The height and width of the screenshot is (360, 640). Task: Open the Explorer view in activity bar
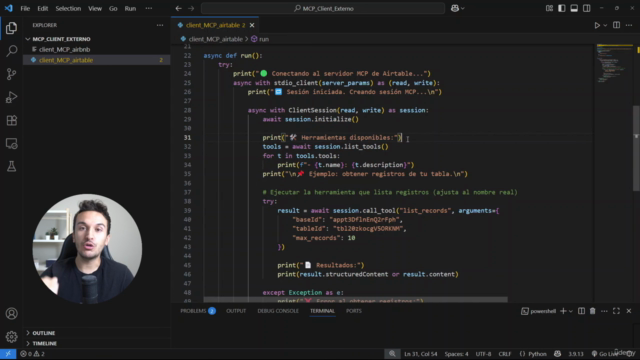click(x=11, y=28)
